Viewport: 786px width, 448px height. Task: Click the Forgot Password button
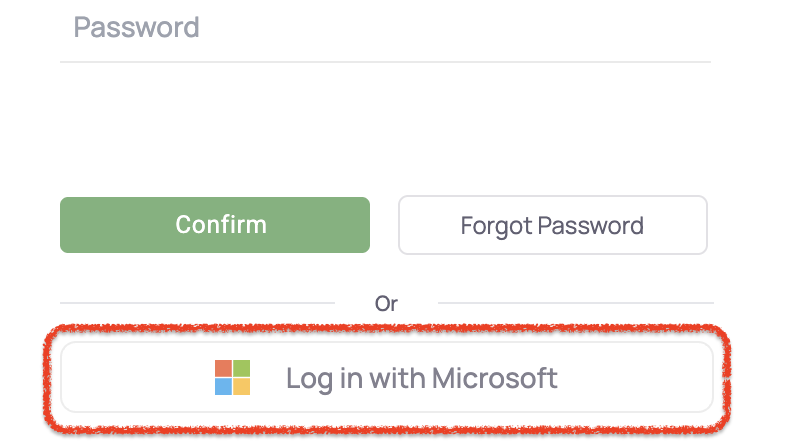pyautogui.click(x=552, y=225)
